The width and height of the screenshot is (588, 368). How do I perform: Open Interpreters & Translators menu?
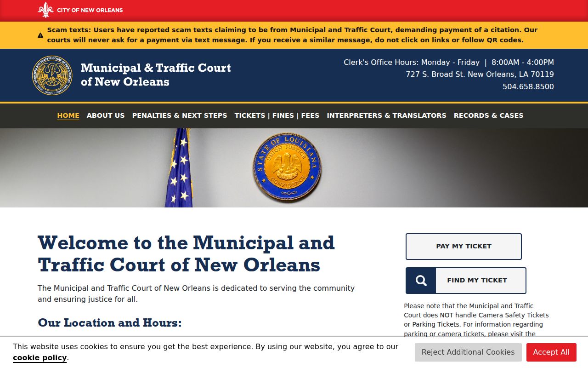click(386, 115)
